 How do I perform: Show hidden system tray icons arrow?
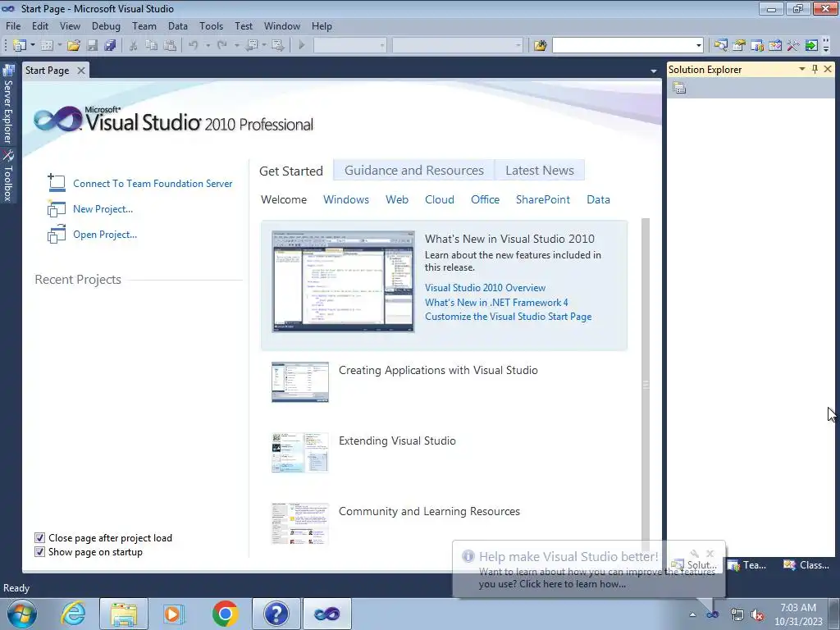pyautogui.click(x=692, y=614)
